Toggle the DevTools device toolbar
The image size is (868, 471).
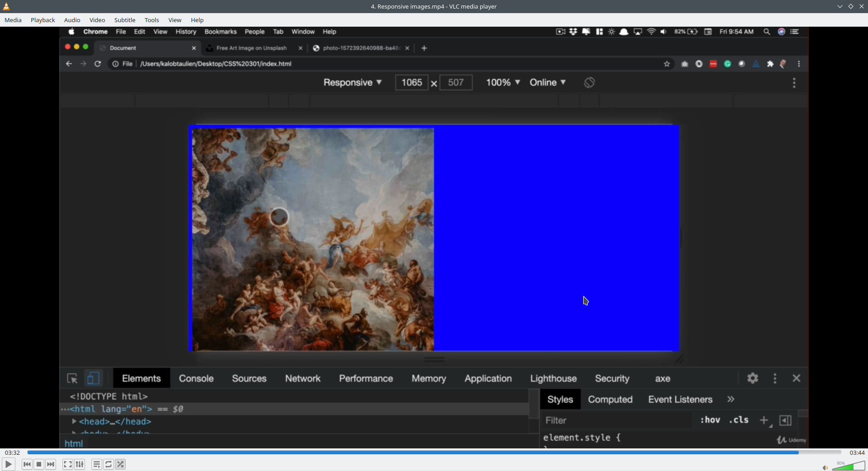coord(93,378)
